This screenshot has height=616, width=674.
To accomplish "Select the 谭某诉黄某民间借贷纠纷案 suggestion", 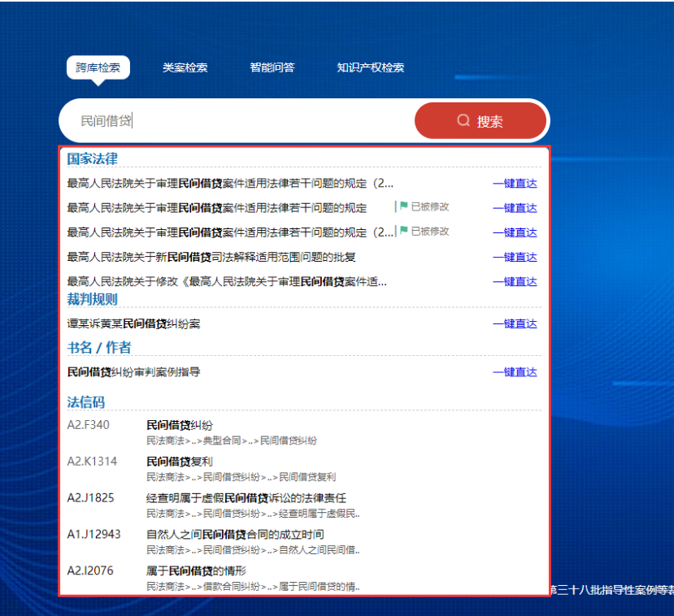I will (133, 323).
